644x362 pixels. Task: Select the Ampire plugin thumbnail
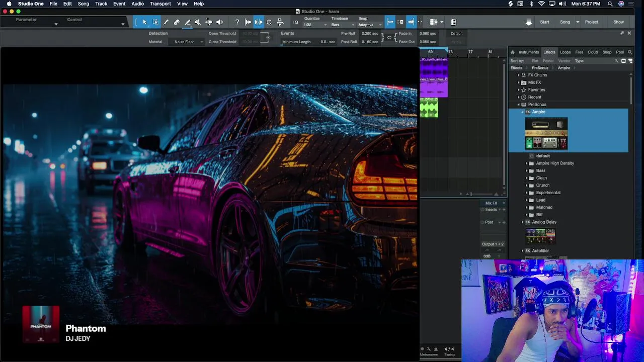546,133
